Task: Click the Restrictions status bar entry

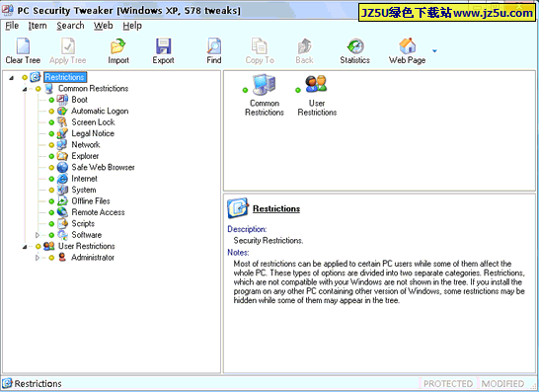Action: pos(32,384)
